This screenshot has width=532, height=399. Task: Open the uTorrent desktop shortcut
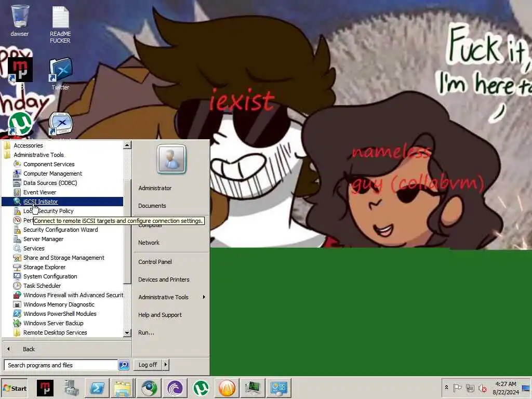click(20, 124)
